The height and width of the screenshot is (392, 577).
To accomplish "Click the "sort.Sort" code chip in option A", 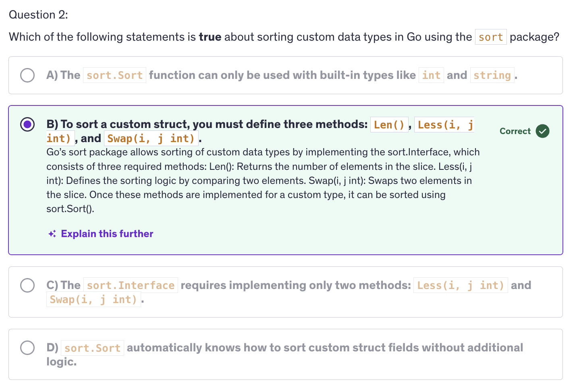I will 114,75.
